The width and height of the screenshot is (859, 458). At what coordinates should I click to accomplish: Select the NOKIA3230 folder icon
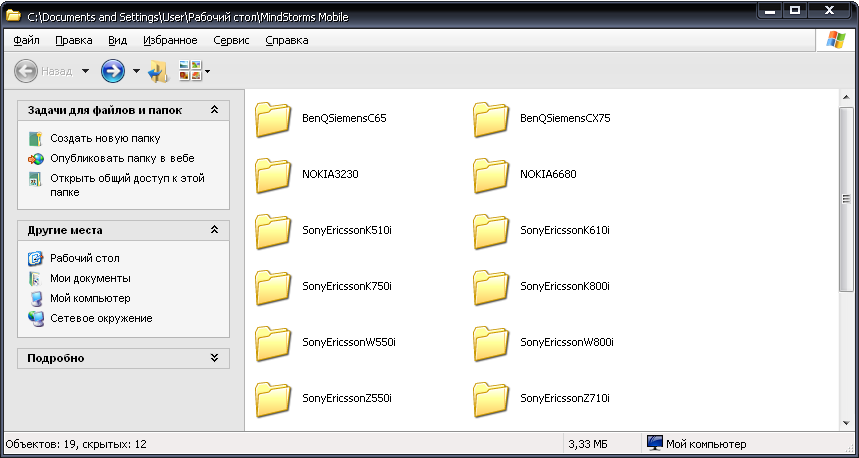coord(273,175)
